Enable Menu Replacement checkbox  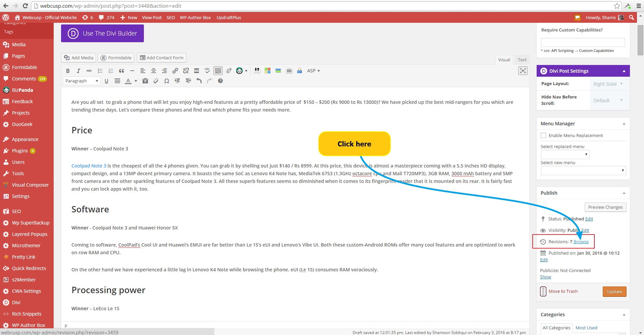(543, 135)
